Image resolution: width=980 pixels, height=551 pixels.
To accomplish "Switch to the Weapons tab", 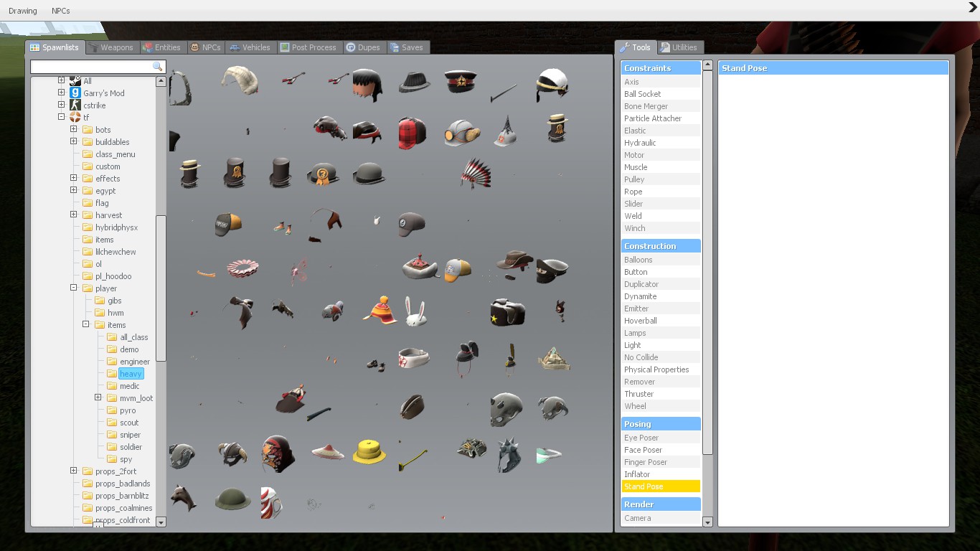I will point(111,47).
